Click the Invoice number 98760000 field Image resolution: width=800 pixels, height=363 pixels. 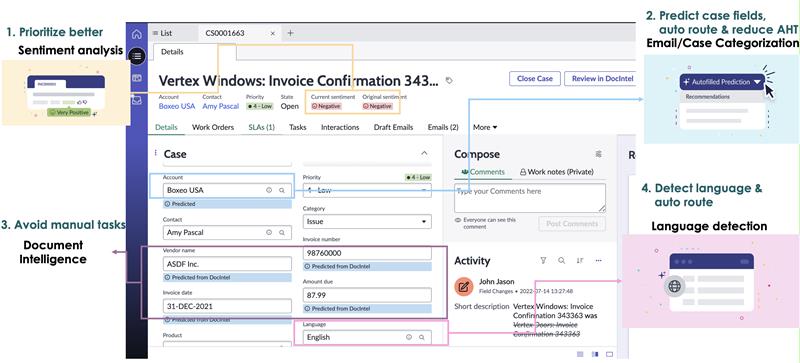(x=367, y=253)
